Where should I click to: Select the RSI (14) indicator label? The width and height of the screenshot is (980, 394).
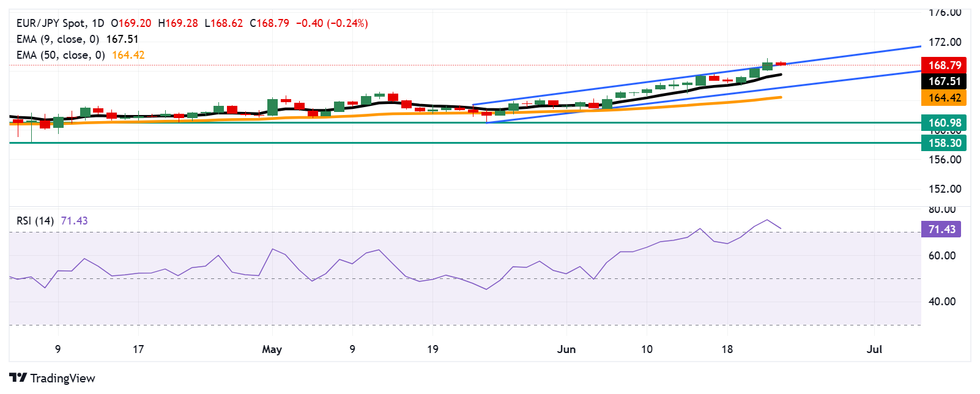point(35,221)
